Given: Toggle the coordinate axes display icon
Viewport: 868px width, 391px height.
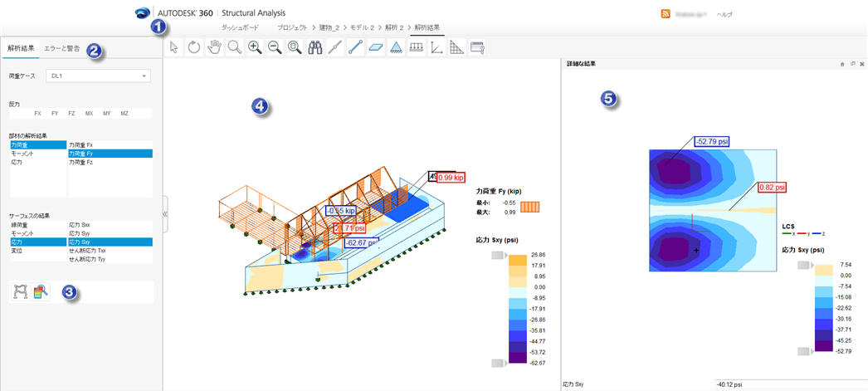Looking at the screenshot, I should (x=436, y=48).
